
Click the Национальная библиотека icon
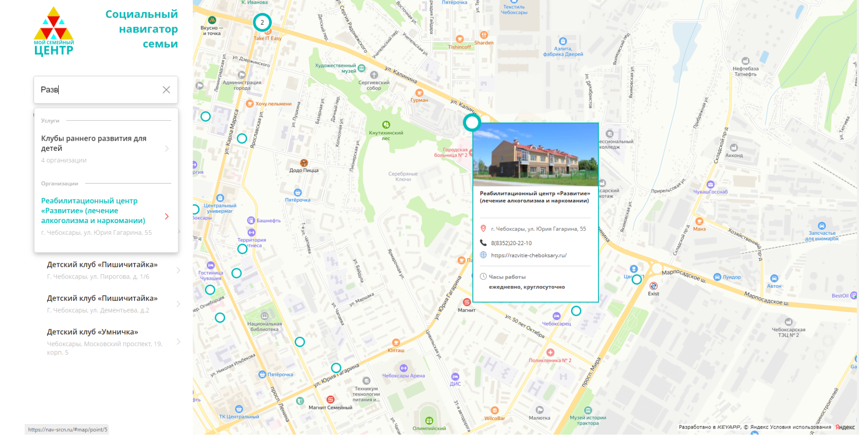264,316
